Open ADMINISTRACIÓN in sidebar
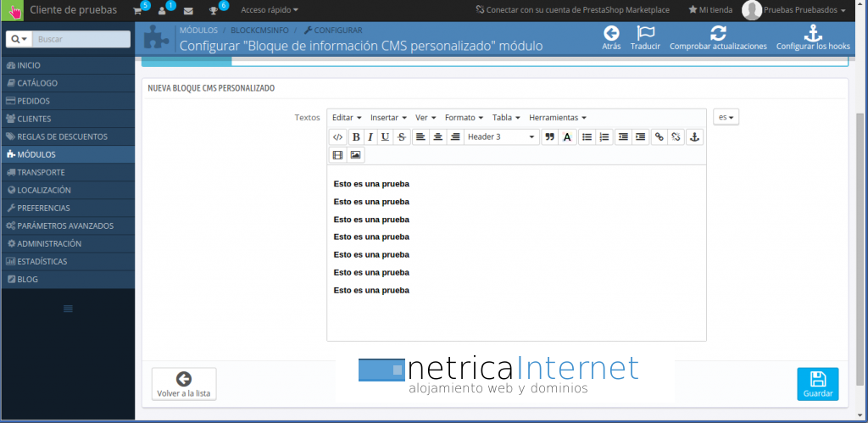Viewport: 868px width, 423px height. pyautogui.click(x=68, y=243)
